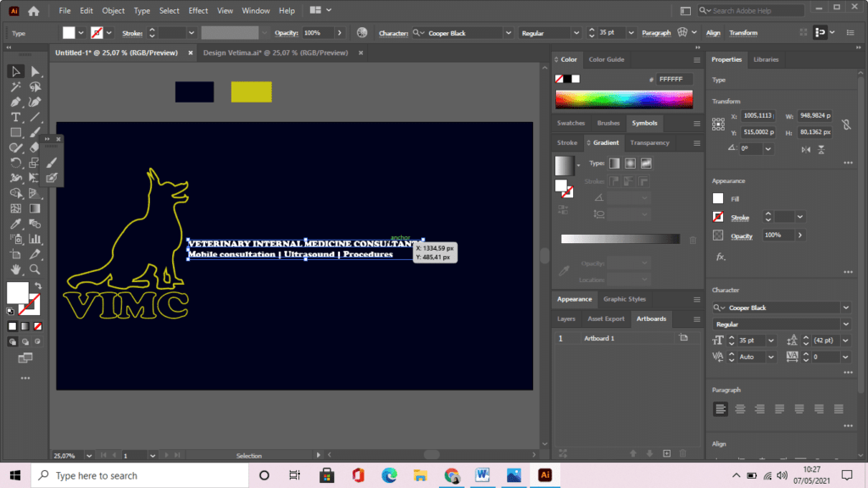This screenshot has height=488, width=868.
Task: Expand the Opacity arrow in control bar
Action: 339,33
